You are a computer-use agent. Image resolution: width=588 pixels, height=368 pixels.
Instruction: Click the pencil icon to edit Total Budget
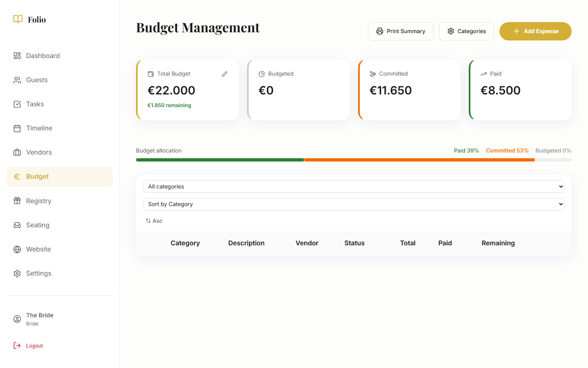pyautogui.click(x=225, y=74)
